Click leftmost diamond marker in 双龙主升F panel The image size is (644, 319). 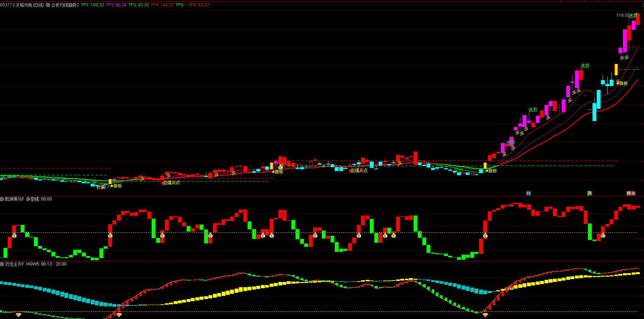(x=19, y=315)
